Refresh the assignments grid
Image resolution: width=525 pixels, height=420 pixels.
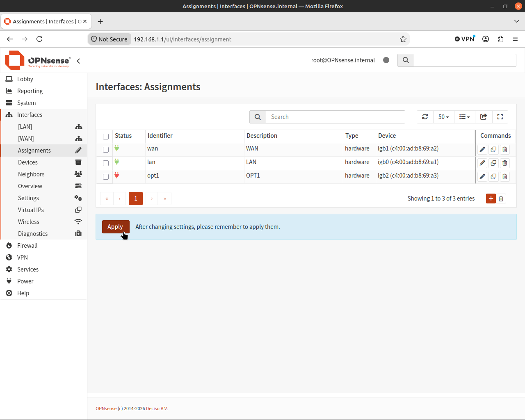point(425,117)
